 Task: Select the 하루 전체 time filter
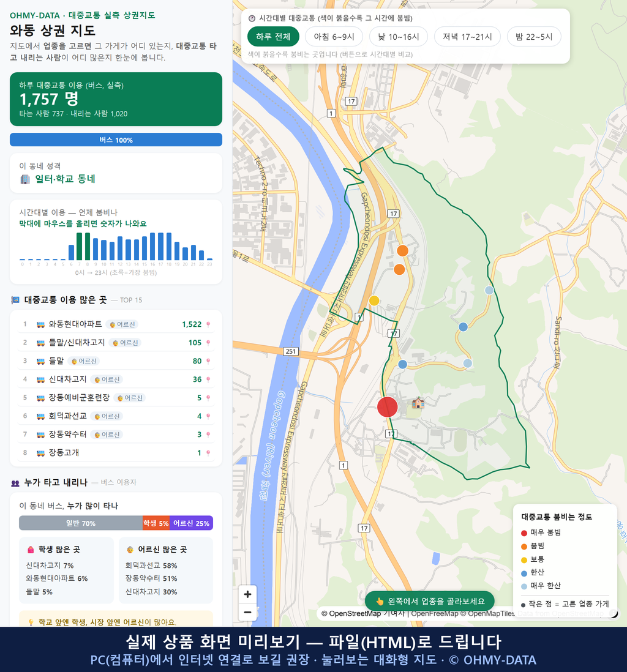tap(273, 37)
